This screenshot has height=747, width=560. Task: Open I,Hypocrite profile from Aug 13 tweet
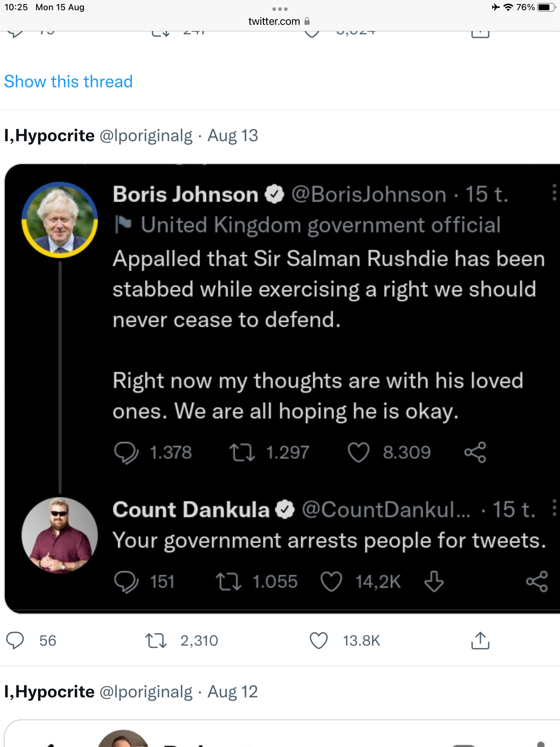[49, 136]
